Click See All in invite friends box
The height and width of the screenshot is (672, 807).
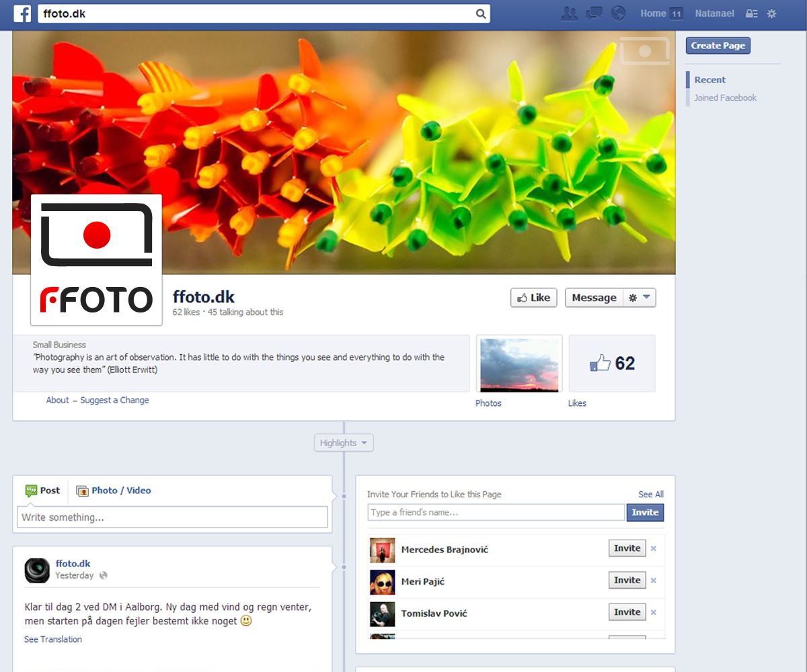click(x=651, y=494)
